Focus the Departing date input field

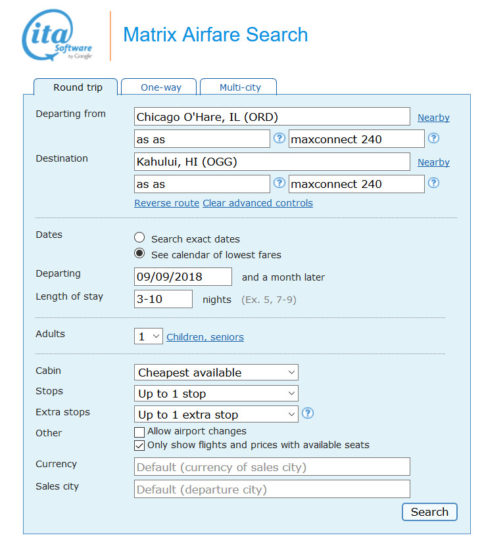click(183, 277)
